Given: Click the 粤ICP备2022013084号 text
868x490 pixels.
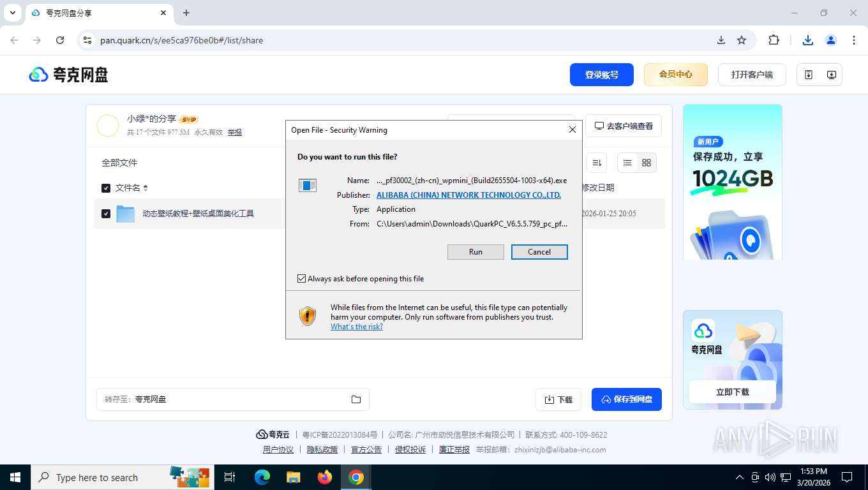Looking at the screenshot, I should (x=340, y=434).
